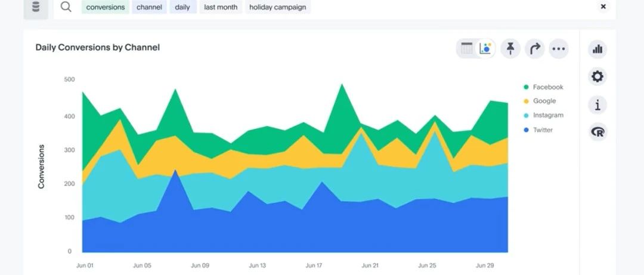Screen dimensions: 644x275
Task: Switch to table view
Action: click(x=467, y=49)
